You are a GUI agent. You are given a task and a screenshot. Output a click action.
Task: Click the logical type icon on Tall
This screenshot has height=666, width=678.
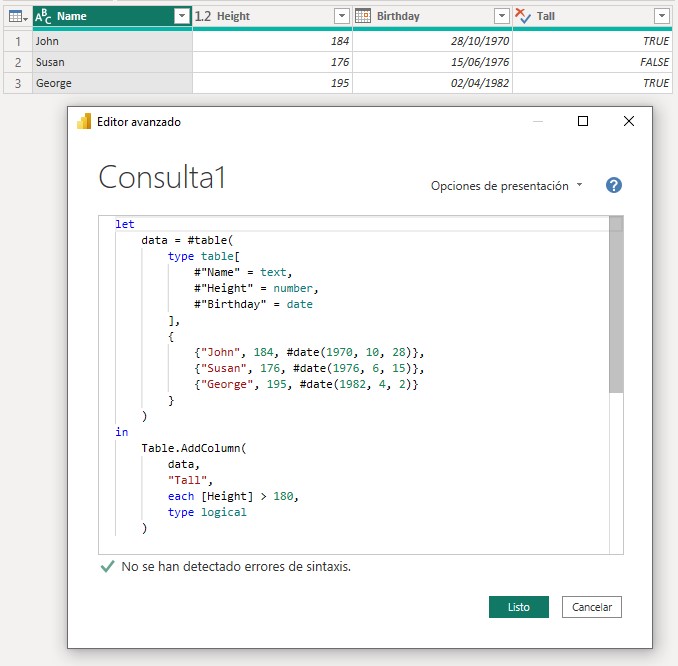524,16
